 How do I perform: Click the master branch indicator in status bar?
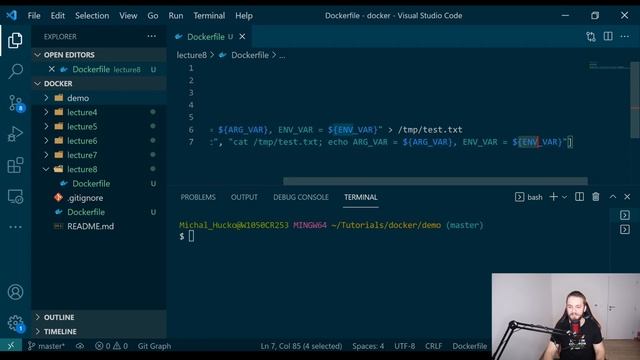tap(46, 346)
